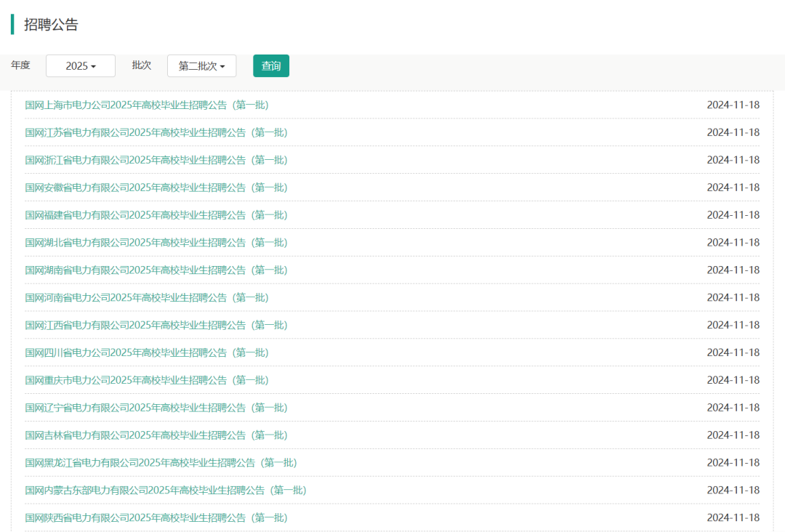Screen dimensions: 785x532
Task: Open 国网浙江省电力有限公司 recruitment announcement
Action: tap(156, 160)
